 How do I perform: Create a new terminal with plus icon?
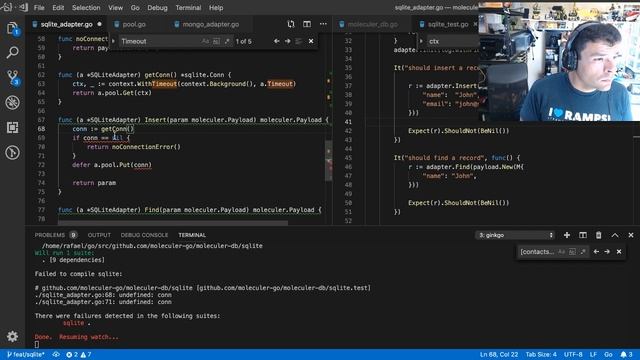pyautogui.click(x=567, y=235)
